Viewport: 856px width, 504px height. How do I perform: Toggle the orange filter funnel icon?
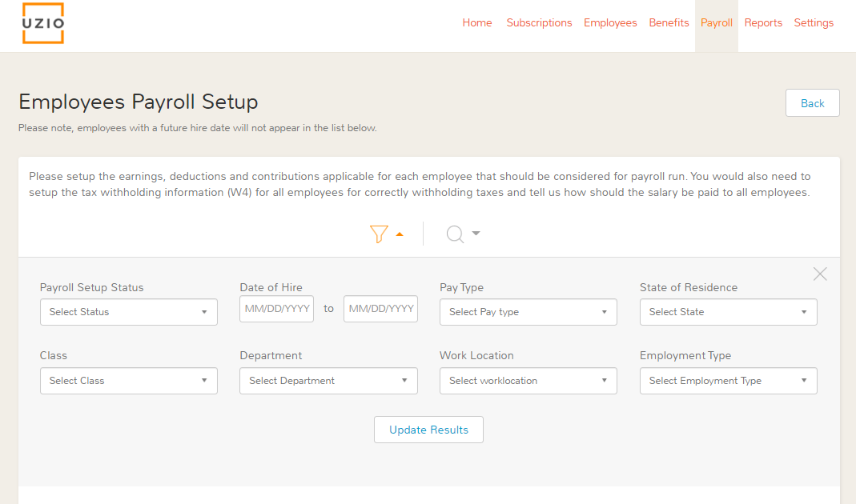(x=380, y=234)
